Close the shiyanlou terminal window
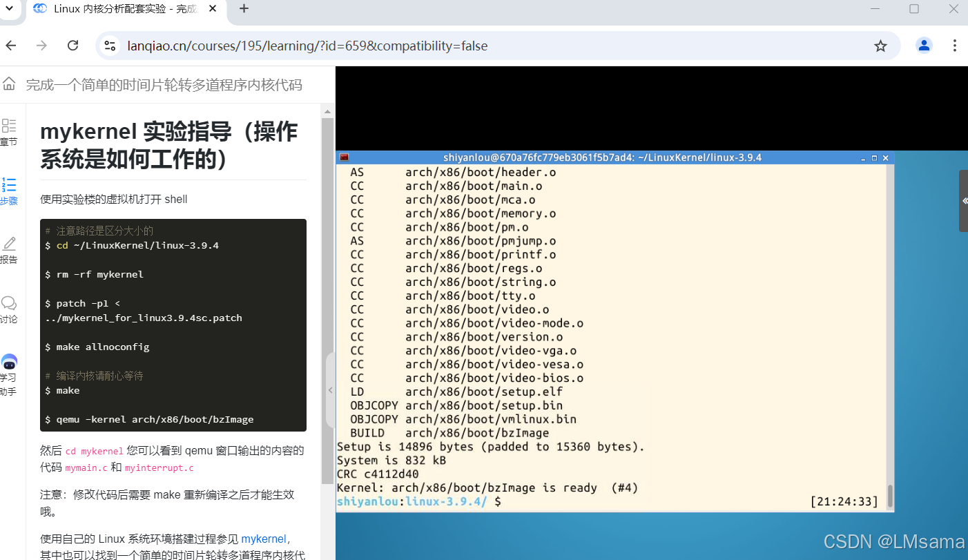 tap(886, 157)
